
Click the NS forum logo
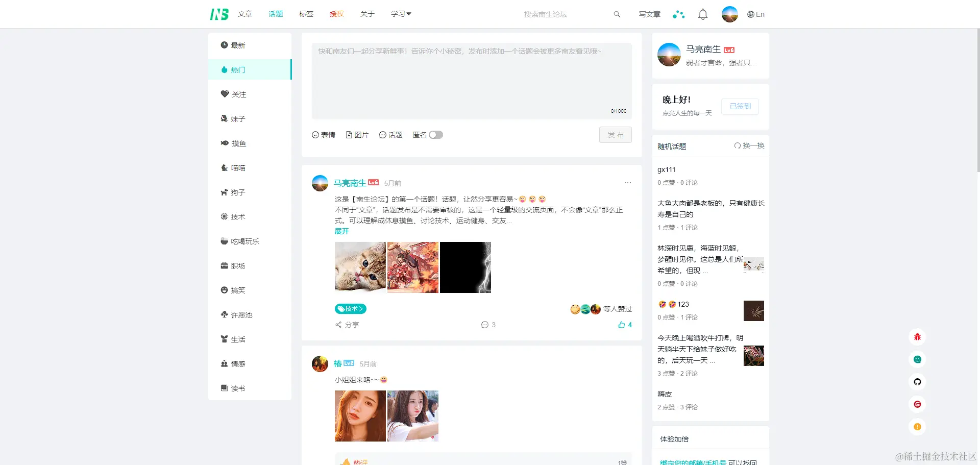(219, 14)
